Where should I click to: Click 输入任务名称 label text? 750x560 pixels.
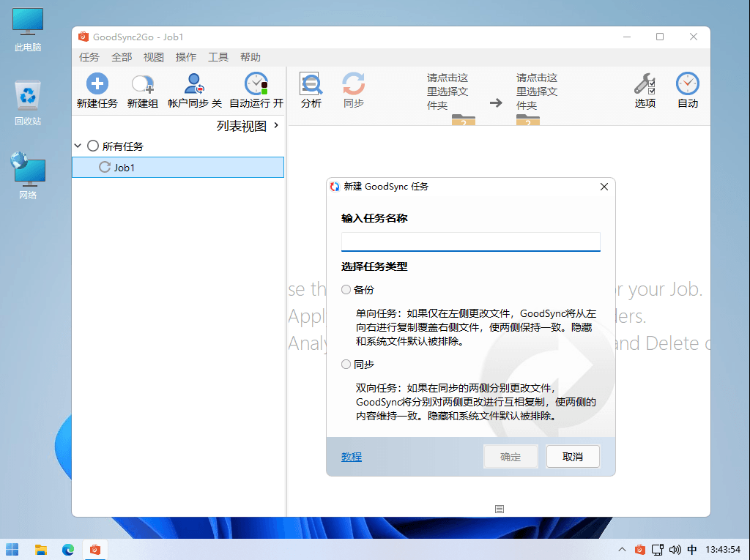click(x=374, y=218)
